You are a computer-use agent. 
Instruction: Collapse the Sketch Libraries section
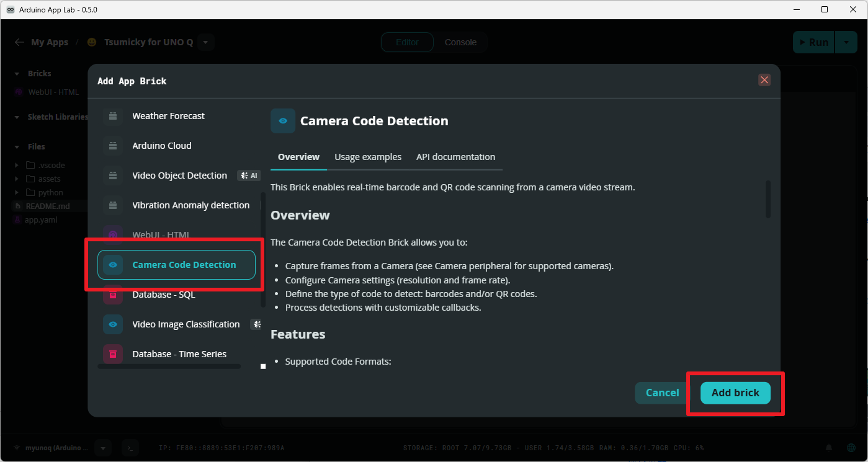(x=17, y=117)
